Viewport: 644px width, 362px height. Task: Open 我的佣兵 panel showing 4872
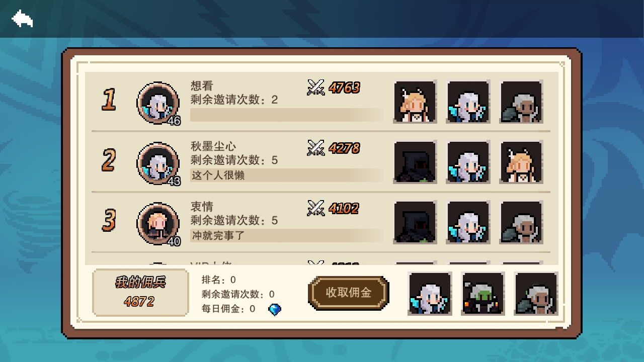[140, 293]
